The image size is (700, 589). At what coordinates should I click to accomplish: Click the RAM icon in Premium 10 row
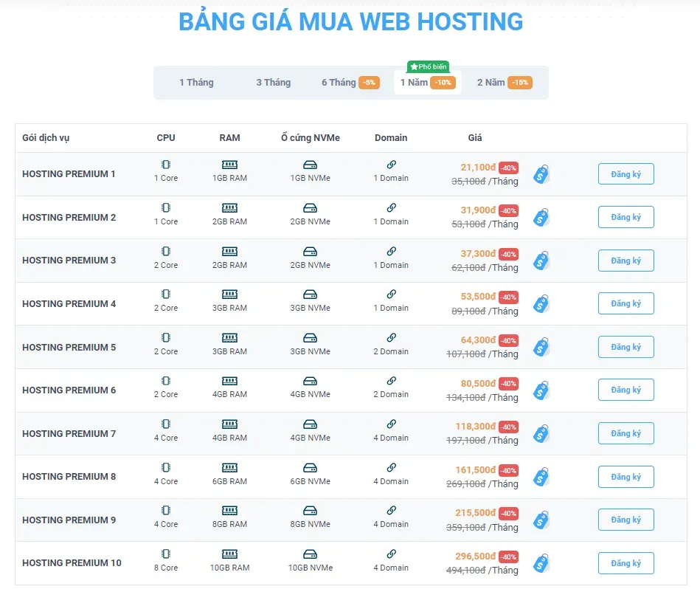[229, 554]
